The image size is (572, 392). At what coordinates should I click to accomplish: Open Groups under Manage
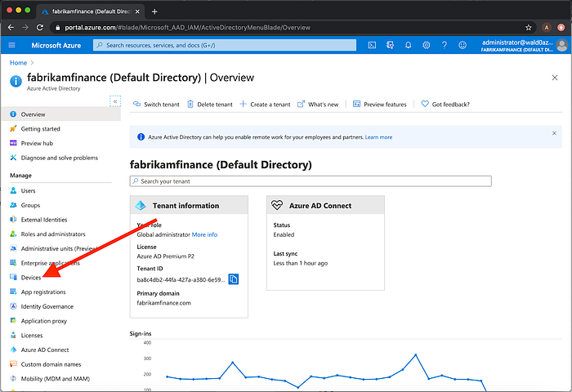pos(30,205)
